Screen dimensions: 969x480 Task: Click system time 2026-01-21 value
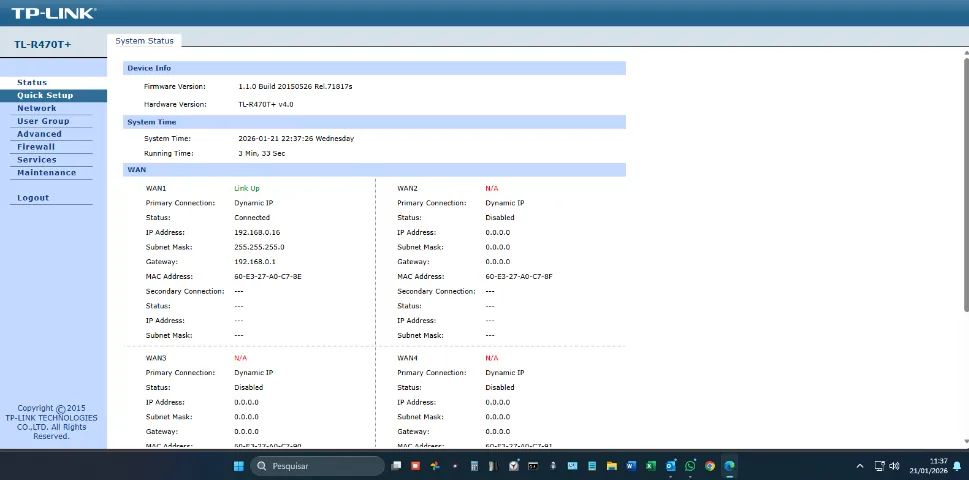[296, 138]
